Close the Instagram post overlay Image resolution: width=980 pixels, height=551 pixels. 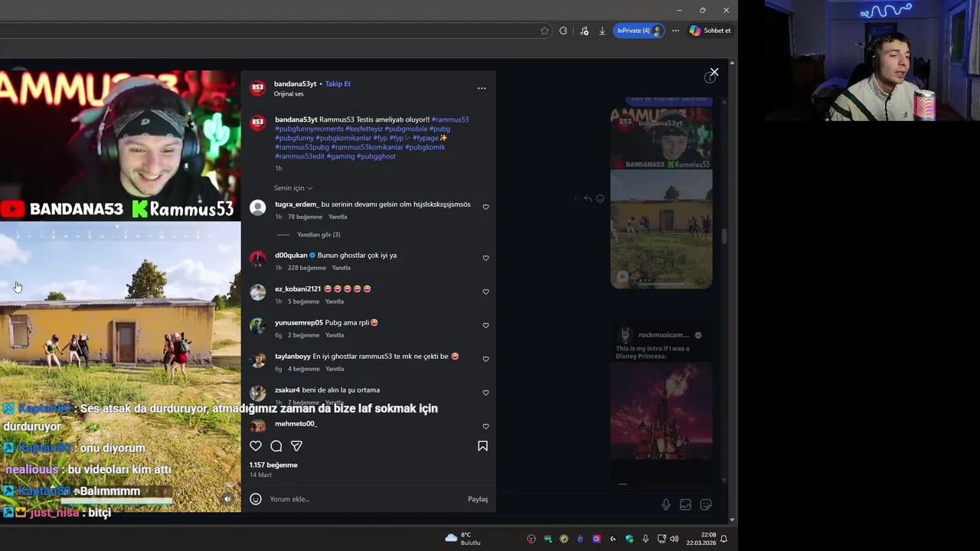[x=714, y=72]
